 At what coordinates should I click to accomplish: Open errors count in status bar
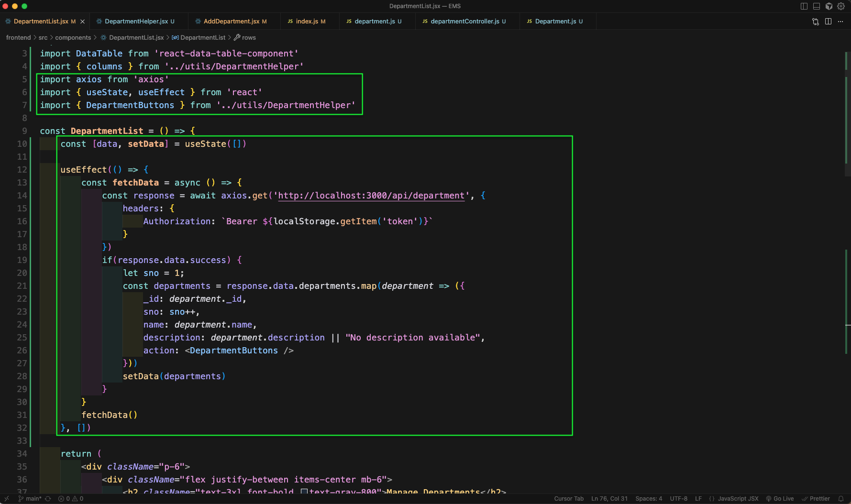pyautogui.click(x=64, y=499)
